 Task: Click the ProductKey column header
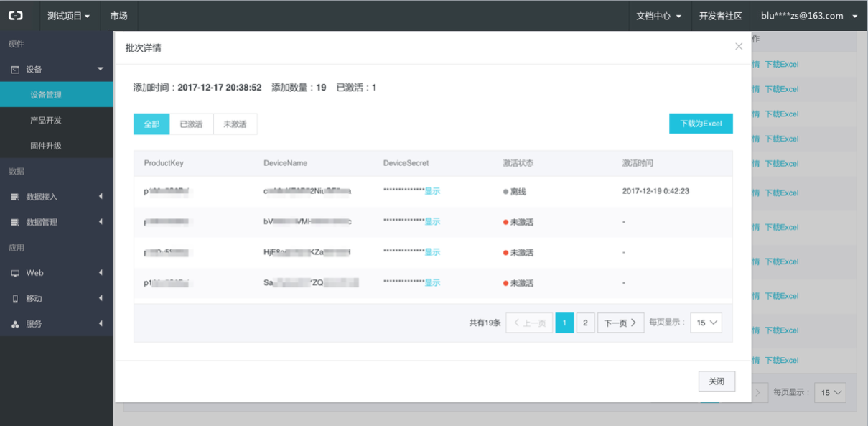point(164,163)
